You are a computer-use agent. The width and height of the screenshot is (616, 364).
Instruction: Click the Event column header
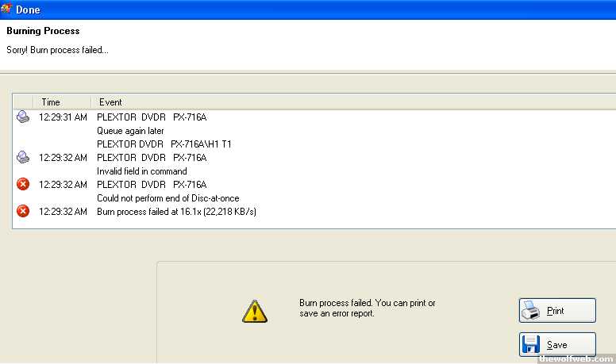110,102
